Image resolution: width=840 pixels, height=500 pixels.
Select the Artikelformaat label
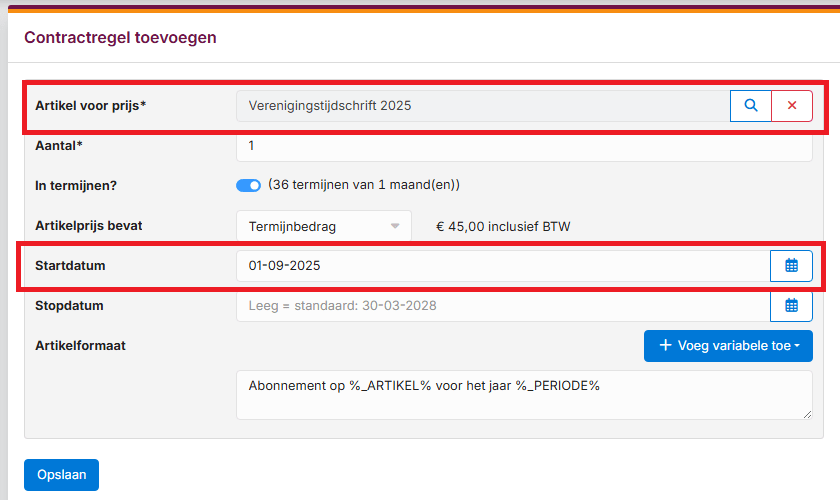[x=80, y=346]
